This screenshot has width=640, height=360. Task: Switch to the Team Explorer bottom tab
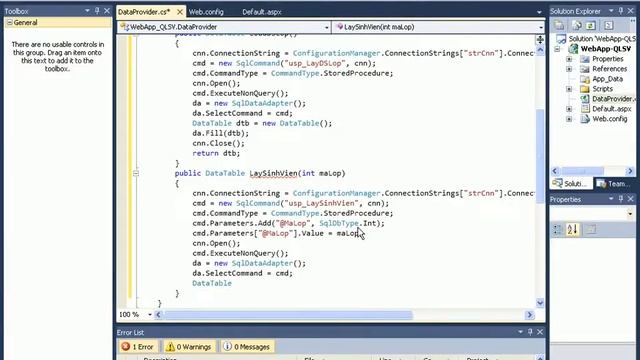coord(614,184)
